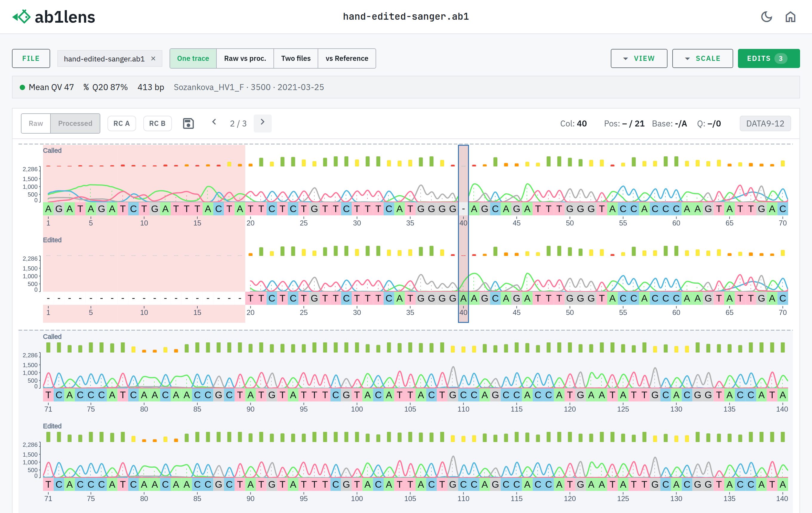Image resolution: width=812 pixels, height=513 pixels.
Task: Click position 70 tick in edited row
Action: tap(782, 312)
